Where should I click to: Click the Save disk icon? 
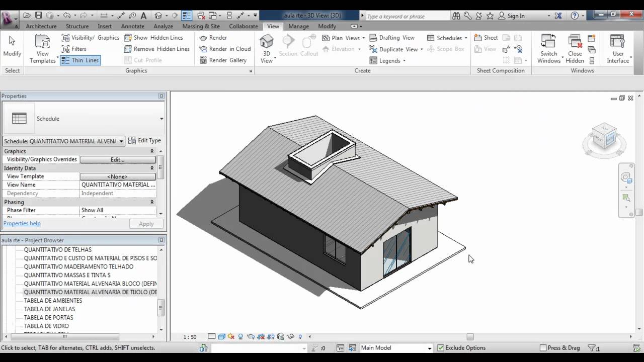coord(38,16)
